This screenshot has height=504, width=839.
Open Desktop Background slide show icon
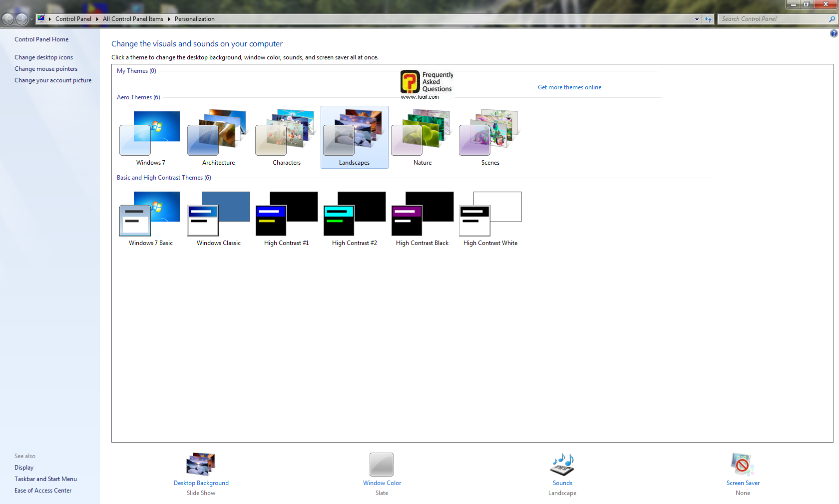point(201,464)
